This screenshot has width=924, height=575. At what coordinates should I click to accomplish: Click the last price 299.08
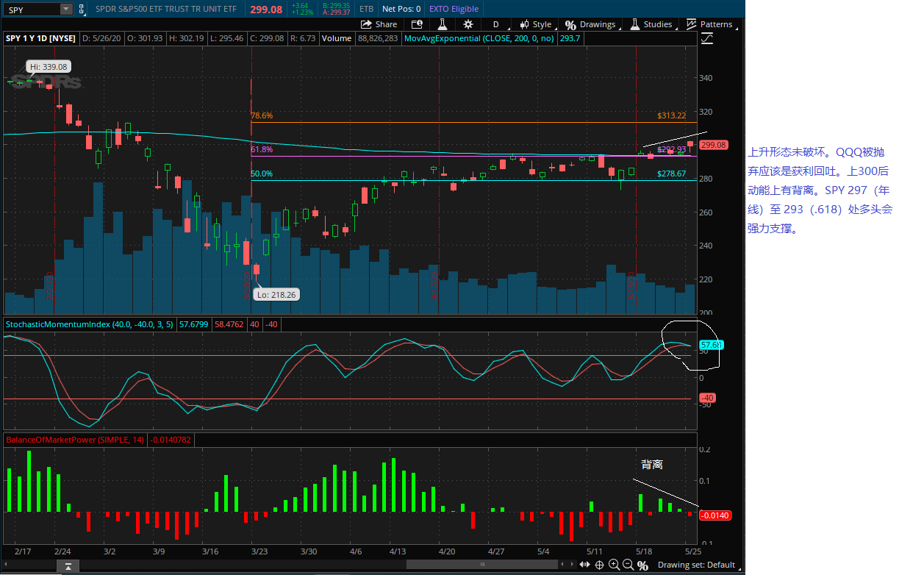click(266, 9)
